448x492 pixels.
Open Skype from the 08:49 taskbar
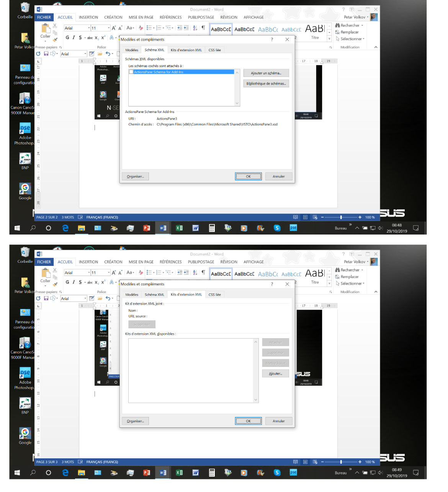pos(277,472)
